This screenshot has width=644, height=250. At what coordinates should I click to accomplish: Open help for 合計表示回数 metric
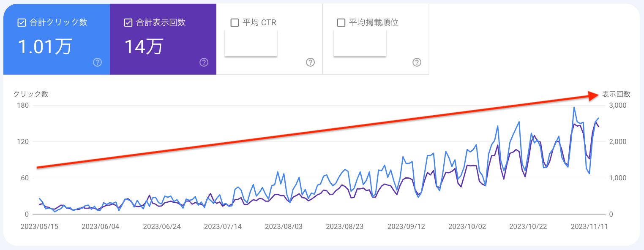(x=204, y=62)
